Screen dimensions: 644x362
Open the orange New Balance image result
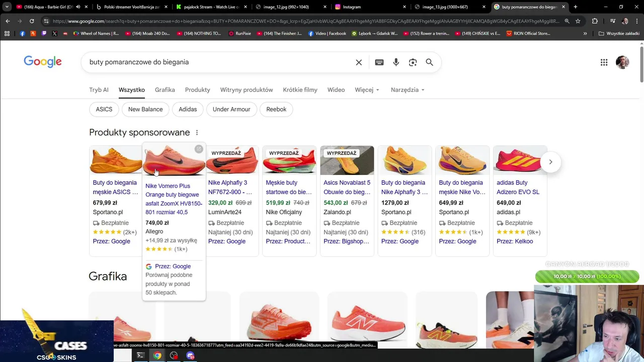pos(368,320)
